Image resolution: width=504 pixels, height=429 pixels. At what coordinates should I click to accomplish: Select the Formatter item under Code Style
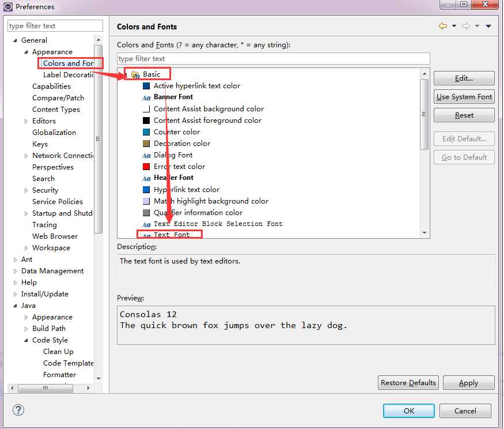(59, 375)
